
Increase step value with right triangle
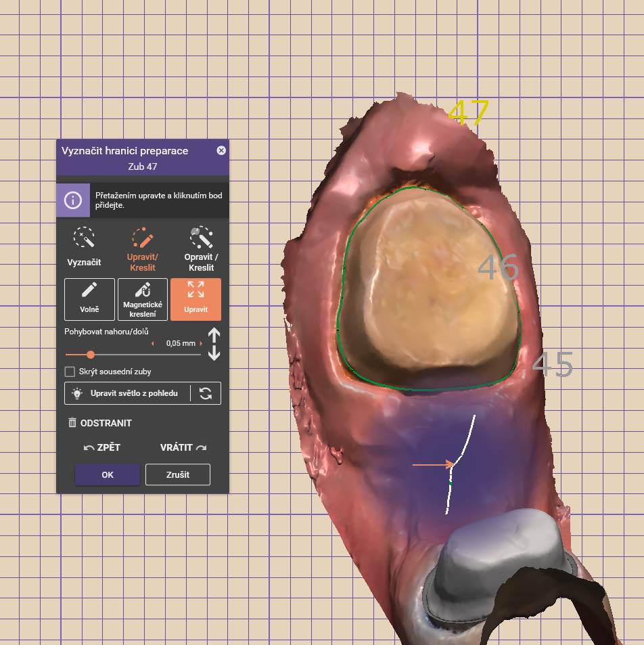pos(201,344)
